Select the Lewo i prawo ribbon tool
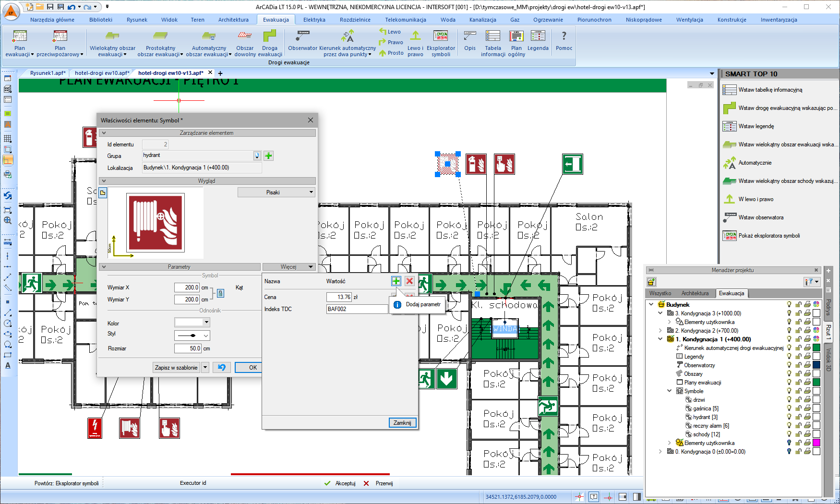 point(415,43)
